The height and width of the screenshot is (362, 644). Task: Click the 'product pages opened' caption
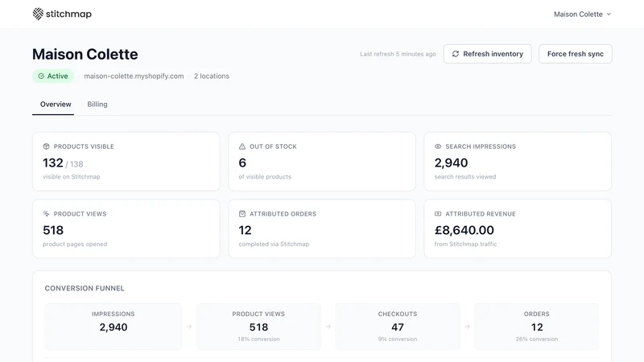click(x=75, y=245)
